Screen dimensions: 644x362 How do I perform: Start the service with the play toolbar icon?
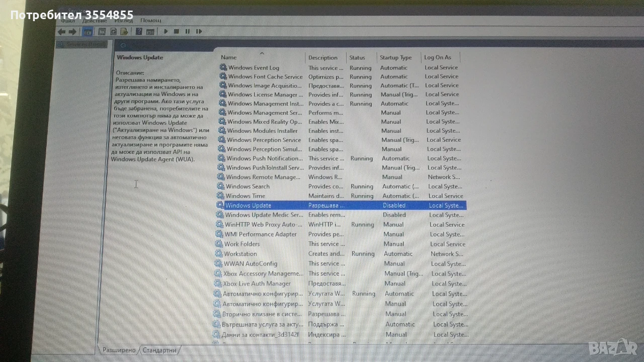click(x=166, y=32)
